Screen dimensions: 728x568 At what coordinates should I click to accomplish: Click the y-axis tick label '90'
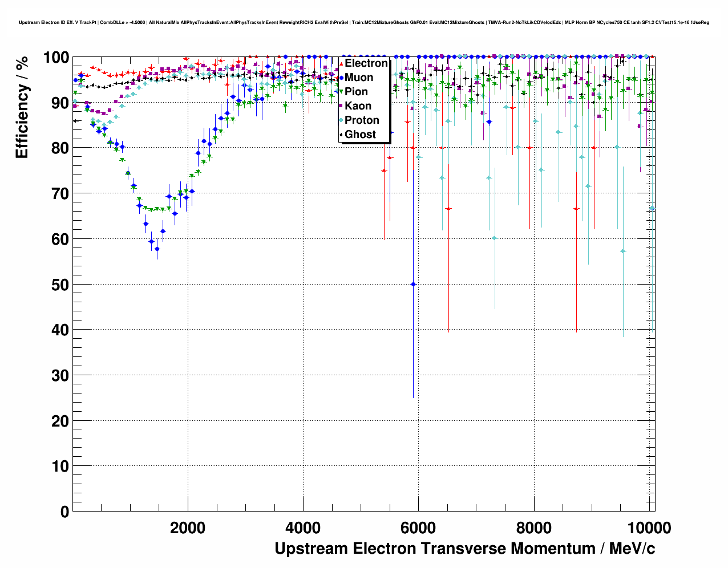pyautogui.click(x=60, y=103)
